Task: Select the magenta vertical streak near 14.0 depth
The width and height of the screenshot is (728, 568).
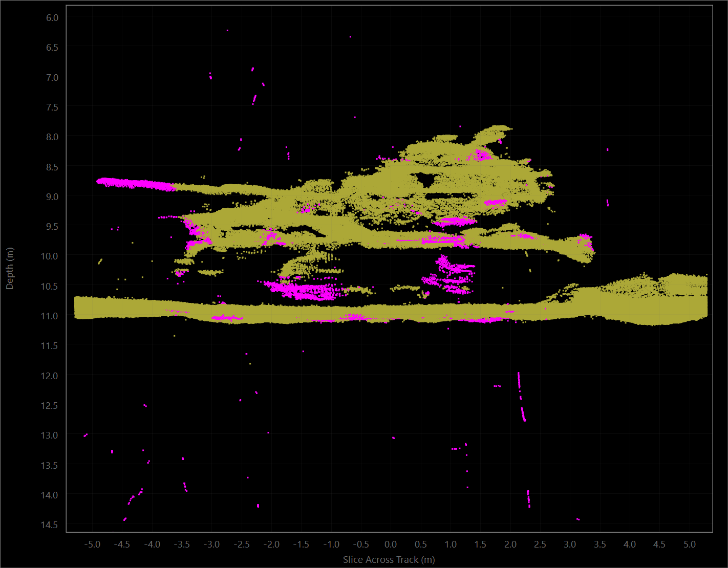Action: [528, 498]
